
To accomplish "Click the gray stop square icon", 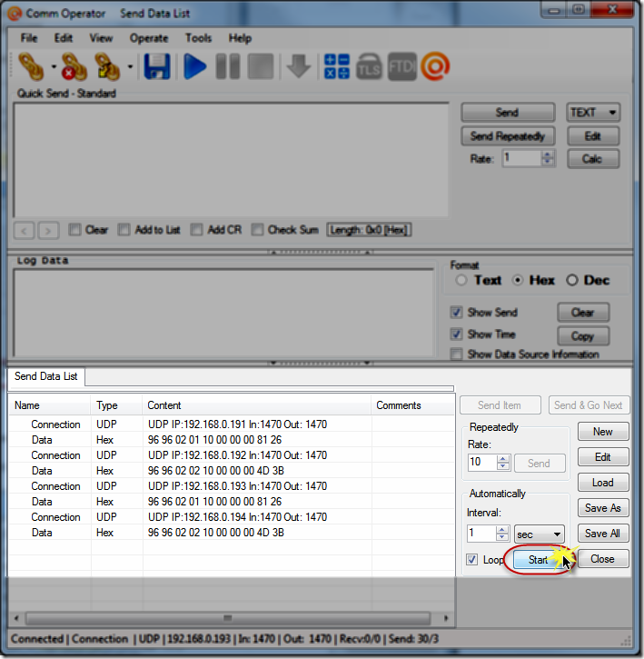I will coord(261,66).
